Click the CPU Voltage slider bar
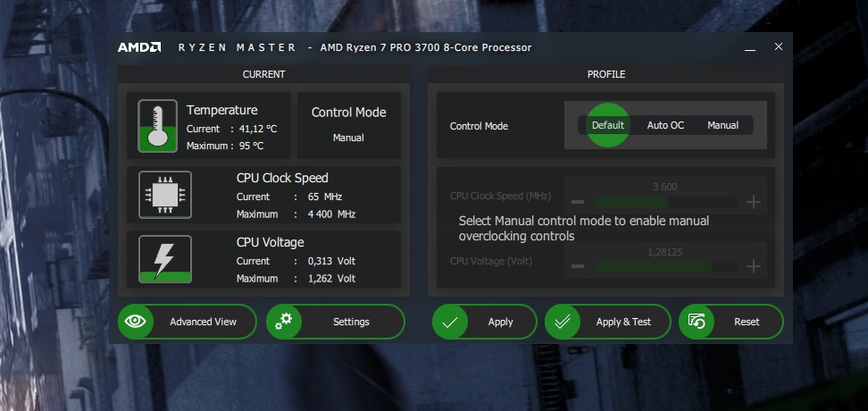 [x=664, y=266]
